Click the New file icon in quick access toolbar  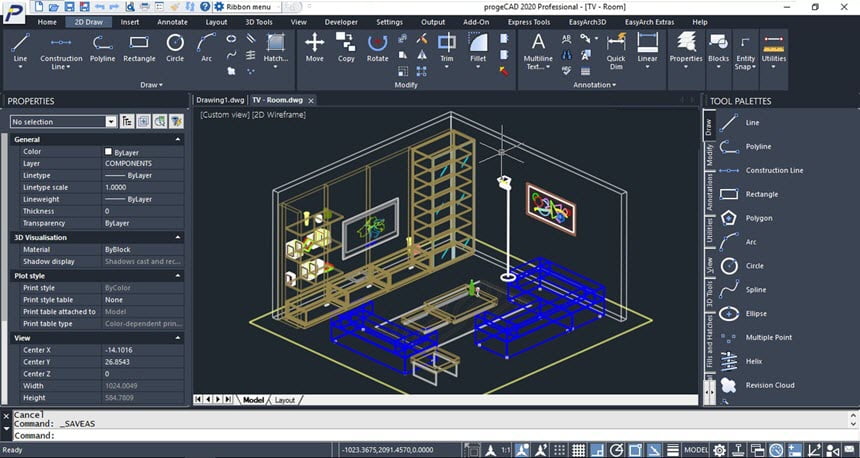(37, 7)
